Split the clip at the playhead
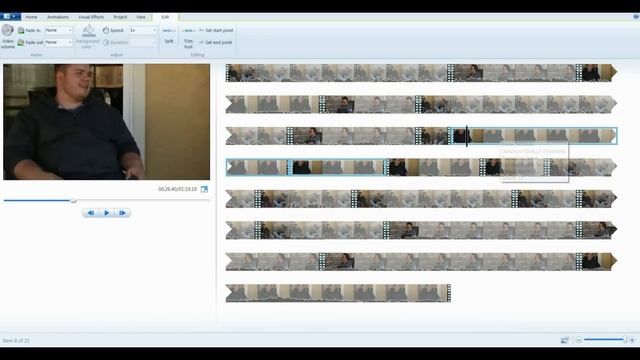 169,36
